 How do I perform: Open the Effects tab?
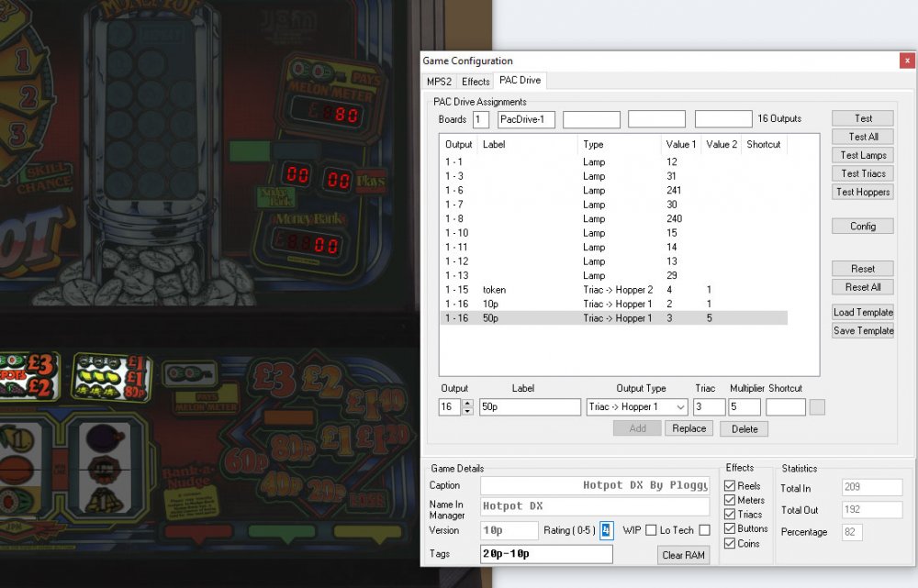click(476, 82)
